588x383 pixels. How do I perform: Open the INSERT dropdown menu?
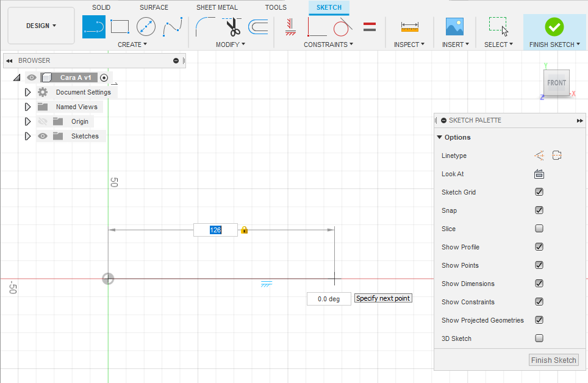pyautogui.click(x=455, y=45)
